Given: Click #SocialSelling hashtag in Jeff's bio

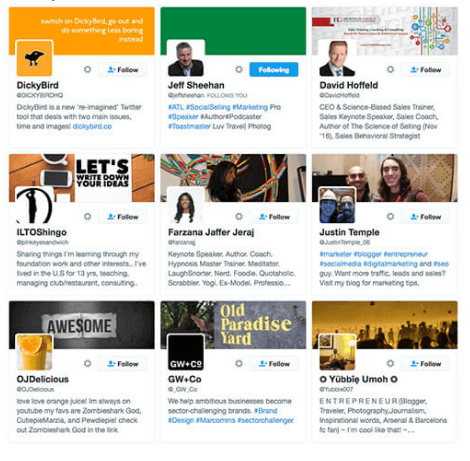Looking at the screenshot, I should click(208, 107).
